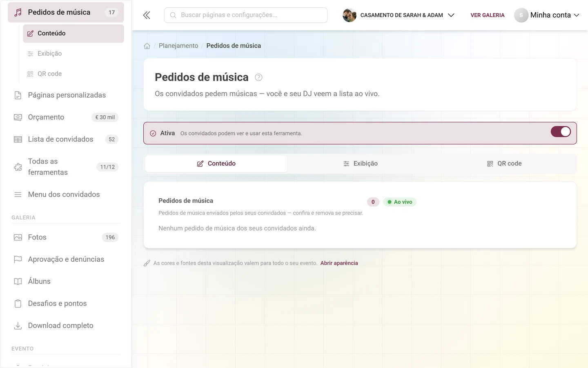
Task: Click the Conteúdo edit icon in sidebar
Action: point(30,34)
